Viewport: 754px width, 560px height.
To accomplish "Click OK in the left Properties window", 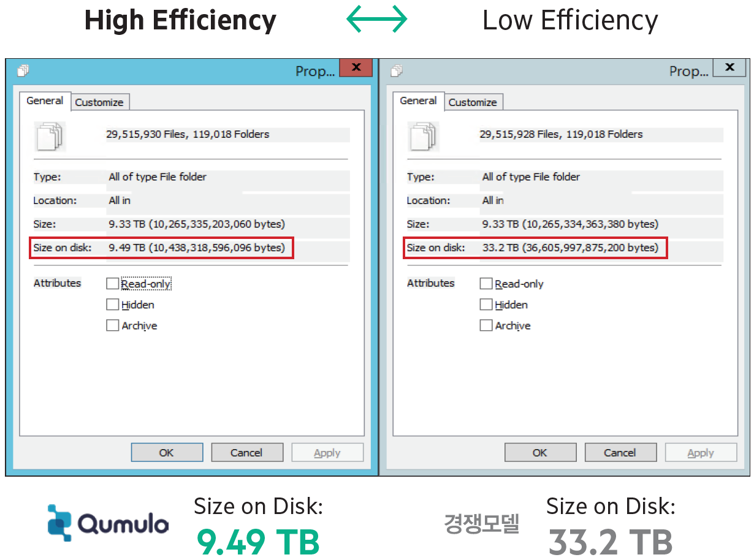I will tap(167, 453).
